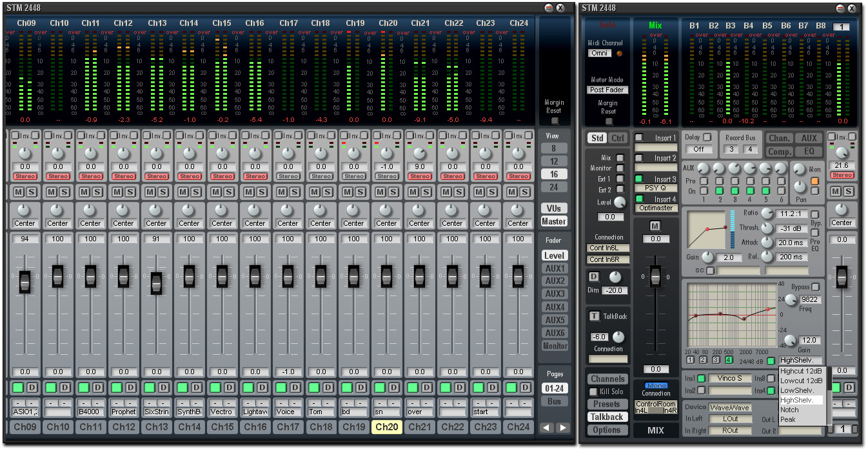Click the pan knob on Ch15
868x449 pixels.
pos(222,210)
